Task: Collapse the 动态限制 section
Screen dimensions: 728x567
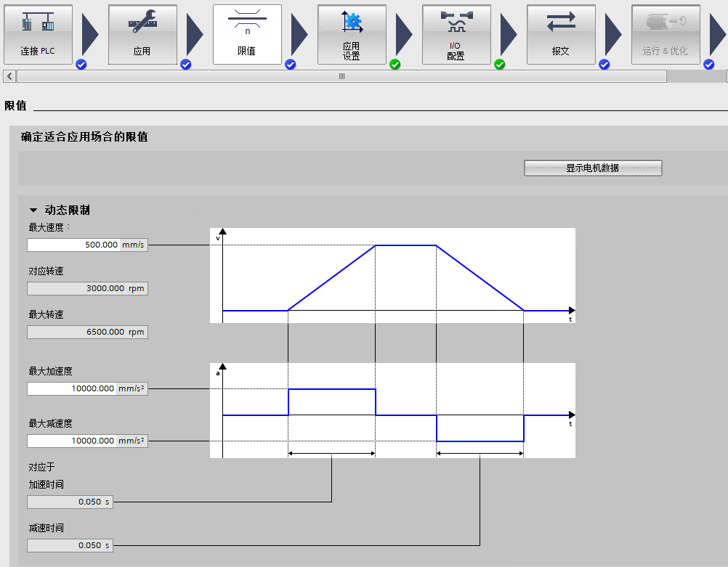Action: (33, 211)
